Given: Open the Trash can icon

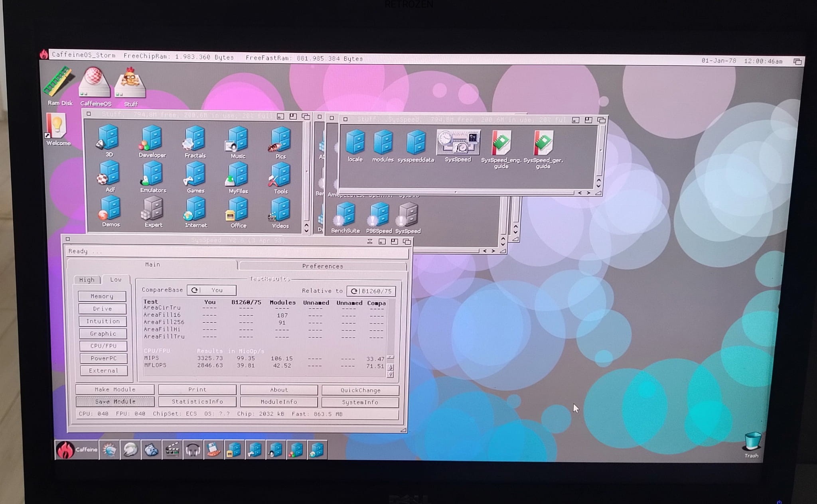Looking at the screenshot, I should coord(752,442).
